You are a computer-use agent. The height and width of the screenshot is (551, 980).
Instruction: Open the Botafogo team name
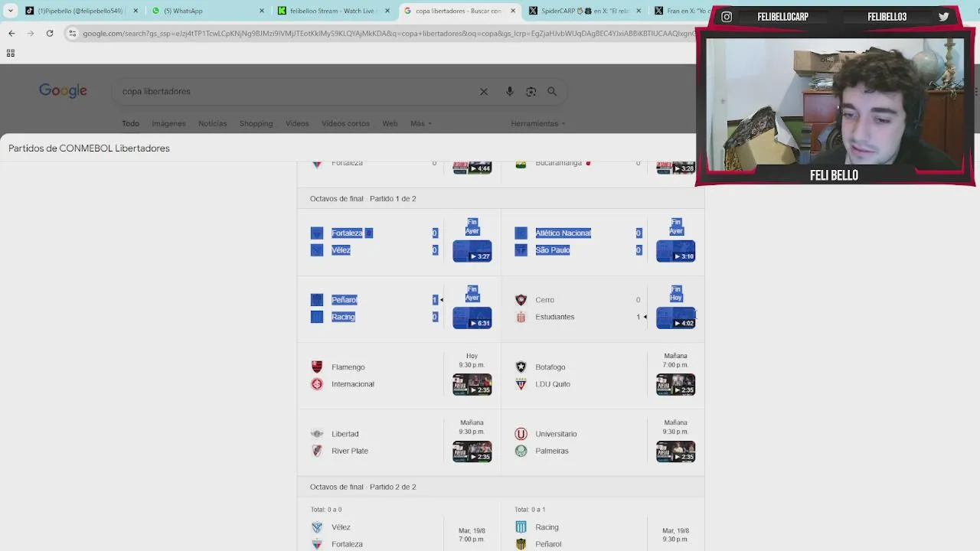click(550, 367)
